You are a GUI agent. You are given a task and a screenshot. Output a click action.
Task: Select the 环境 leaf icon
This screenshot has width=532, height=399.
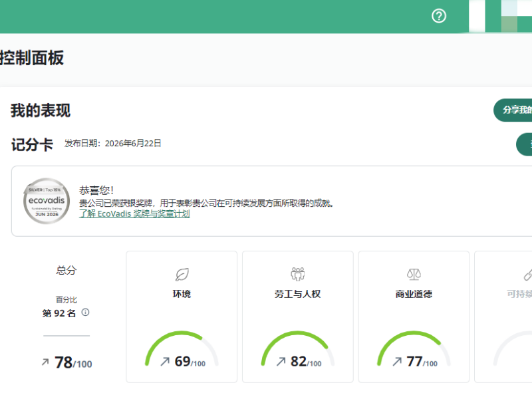tap(182, 274)
